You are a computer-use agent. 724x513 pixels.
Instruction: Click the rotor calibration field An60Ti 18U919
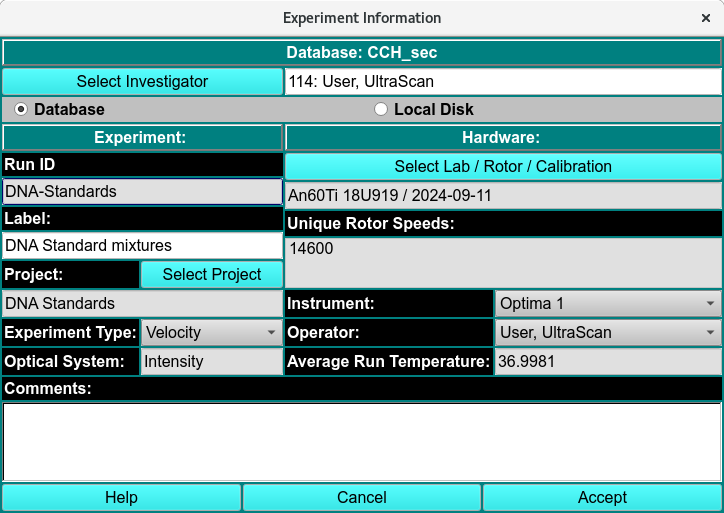click(x=503, y=195)
